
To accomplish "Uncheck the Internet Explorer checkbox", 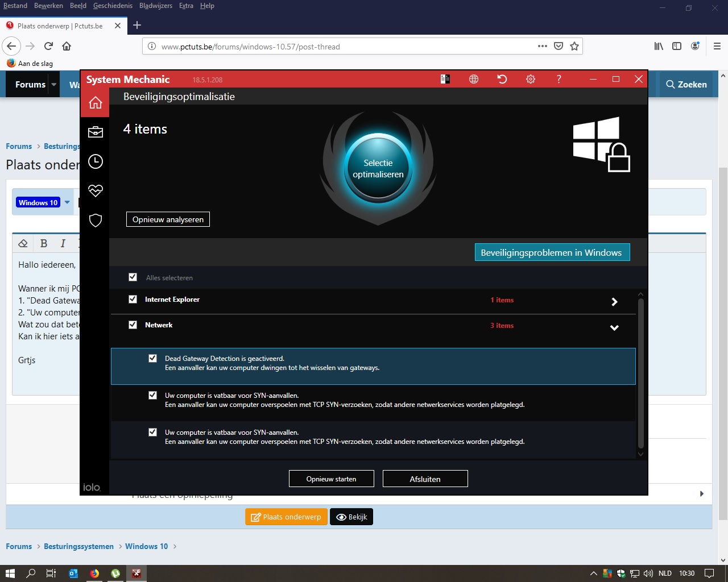I will tap(133, 300).
